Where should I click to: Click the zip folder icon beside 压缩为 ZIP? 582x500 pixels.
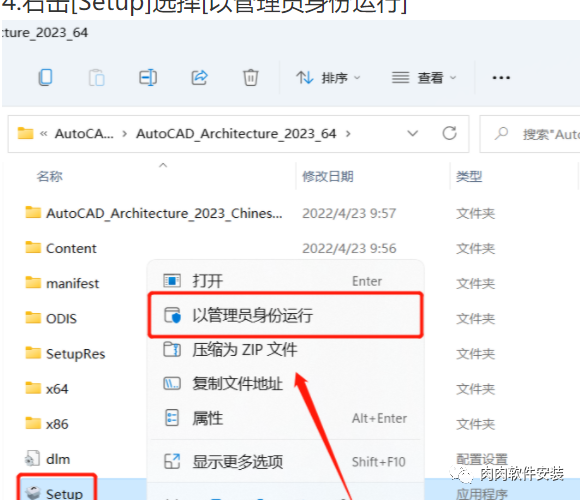click(172, 349)
